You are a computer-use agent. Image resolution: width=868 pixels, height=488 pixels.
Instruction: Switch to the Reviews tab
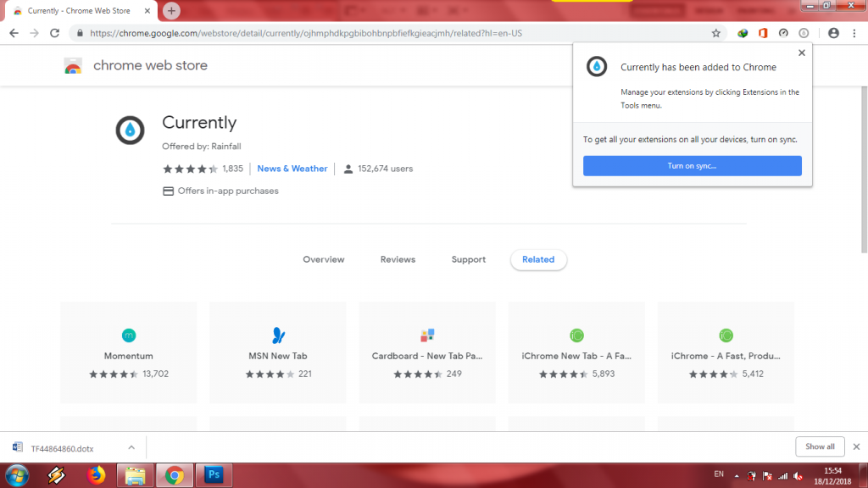coord(398,259)
